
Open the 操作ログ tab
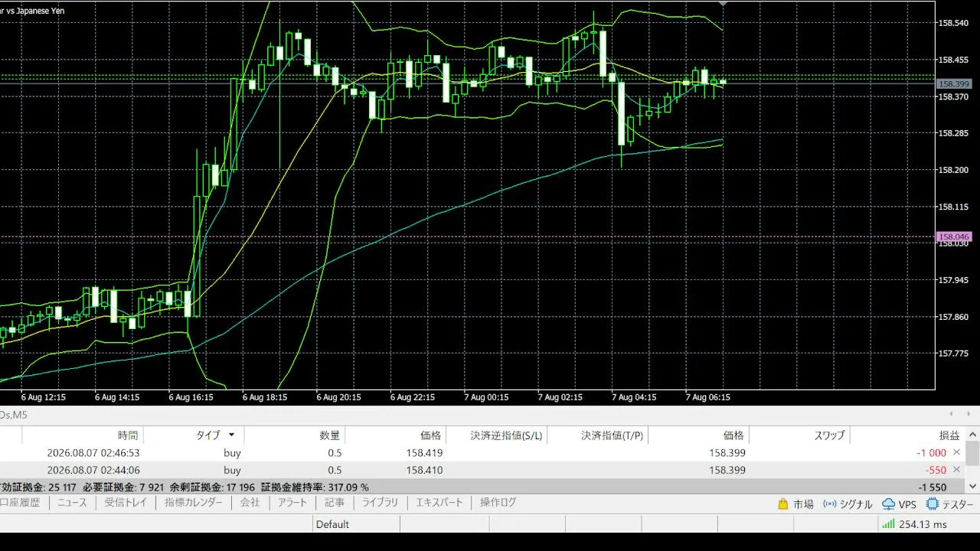[498, 503]
